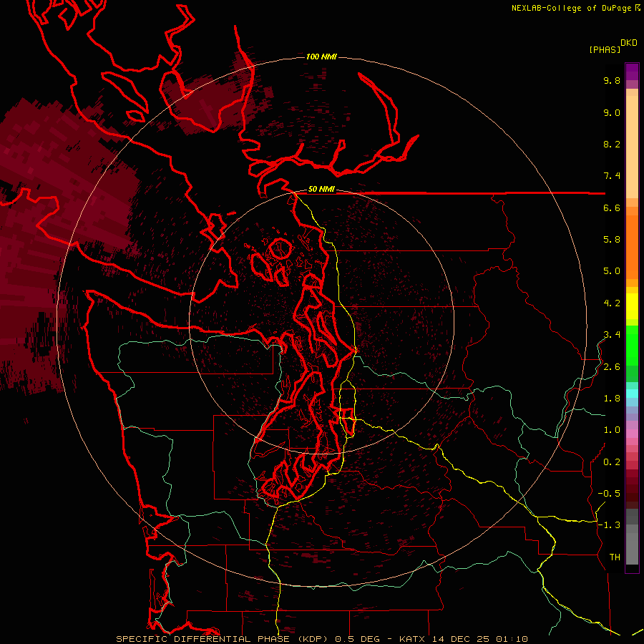This screenshot has height=644, width=644.
Task: Select the 2.6 scale value
Action: [612, 367]
